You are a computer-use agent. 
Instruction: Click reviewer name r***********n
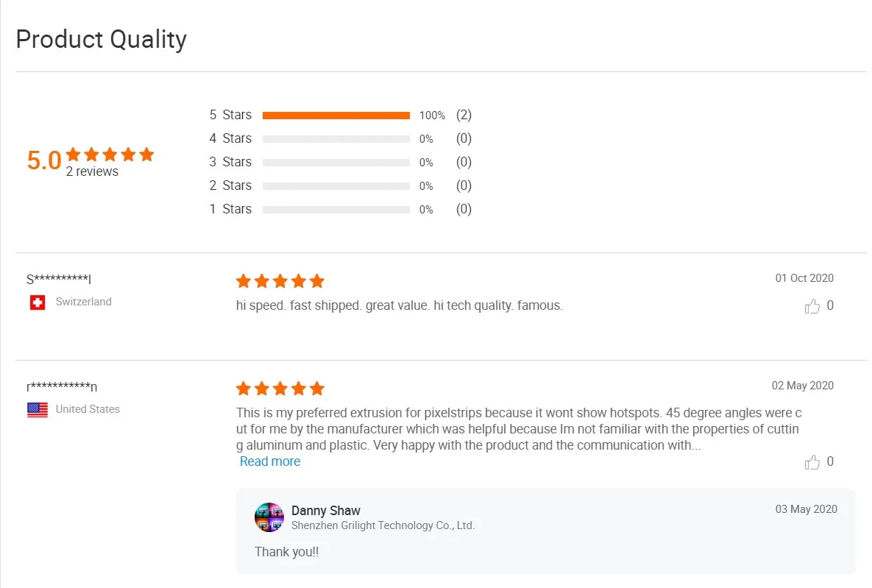point(62,386)
